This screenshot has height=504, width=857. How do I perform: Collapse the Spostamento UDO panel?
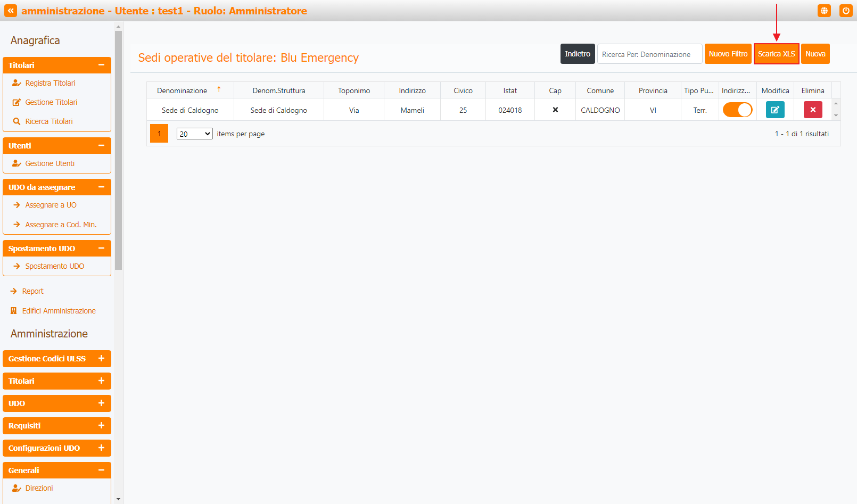(101, 248)
